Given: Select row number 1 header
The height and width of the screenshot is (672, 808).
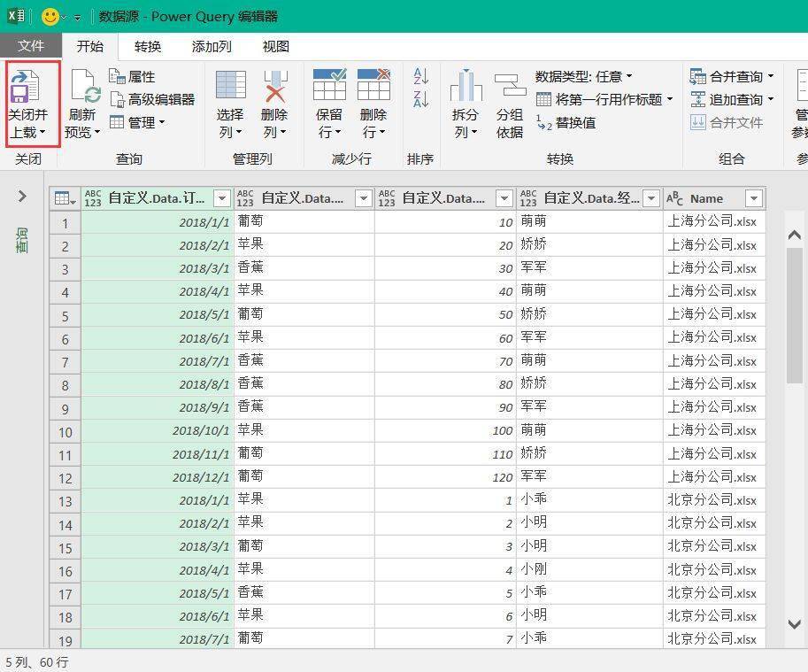Looking at the screenshot, I should coord(65,223).
